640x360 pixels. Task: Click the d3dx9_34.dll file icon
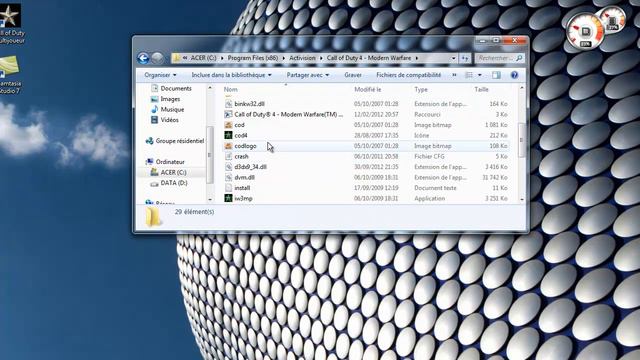tap(229, 167)
